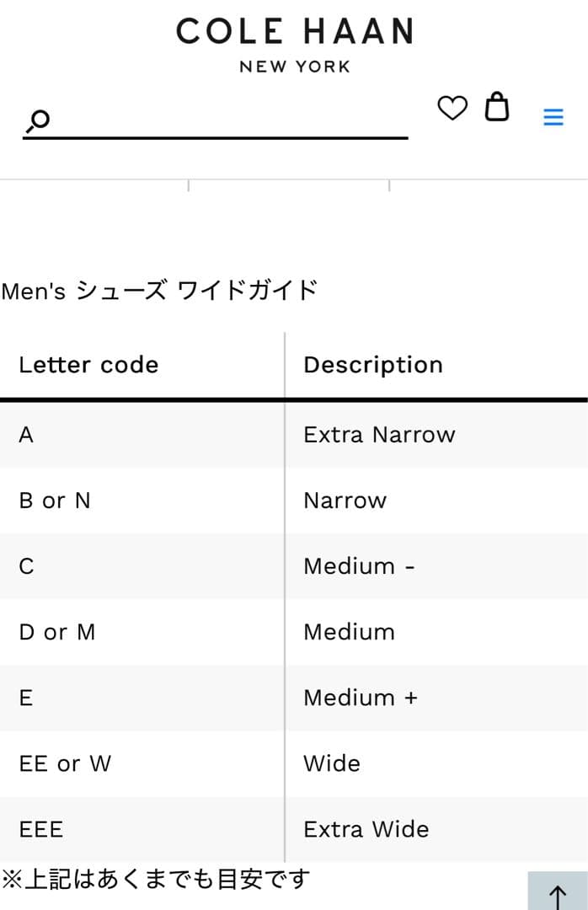The width and height of the screenshot is (588, 910).
Task: Open the blue hamburger menu
Action: coord(553,117)
